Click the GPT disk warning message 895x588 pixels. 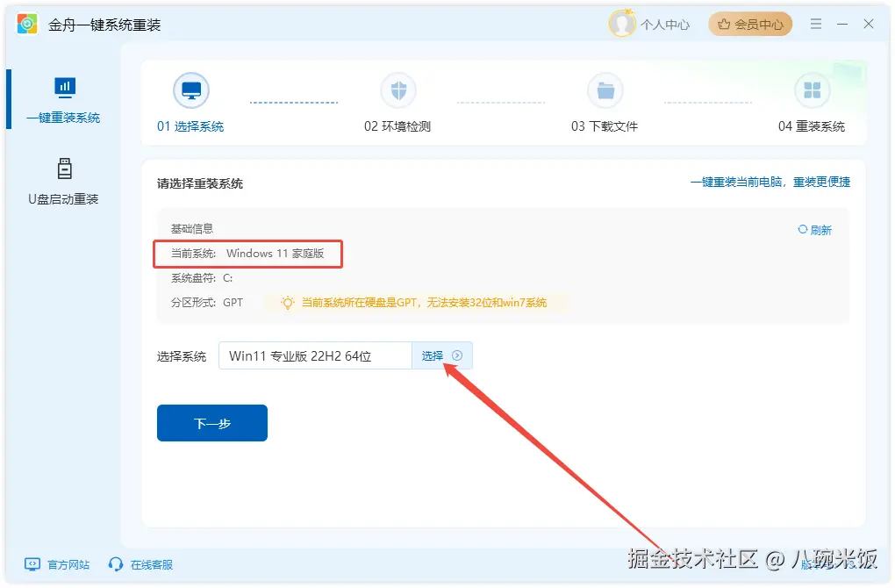click(x=424, y=303)
